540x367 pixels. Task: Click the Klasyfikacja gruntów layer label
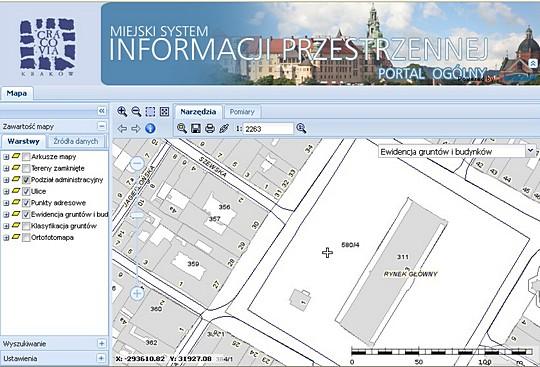(64, 226)
